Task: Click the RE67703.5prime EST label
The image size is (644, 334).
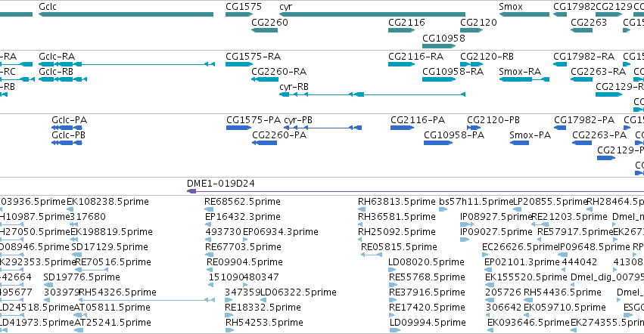Action: (243, 247)
